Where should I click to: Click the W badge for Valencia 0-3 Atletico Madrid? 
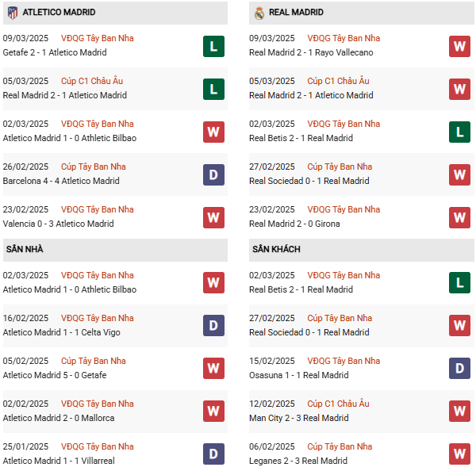[x=213, y=217]
